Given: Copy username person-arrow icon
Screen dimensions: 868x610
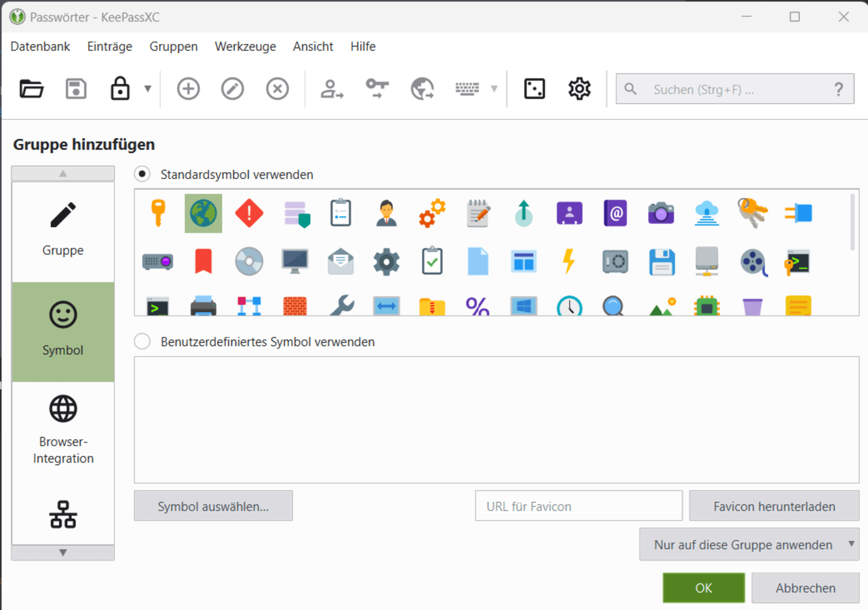Looking at the screenshot, I should (332, 89).
